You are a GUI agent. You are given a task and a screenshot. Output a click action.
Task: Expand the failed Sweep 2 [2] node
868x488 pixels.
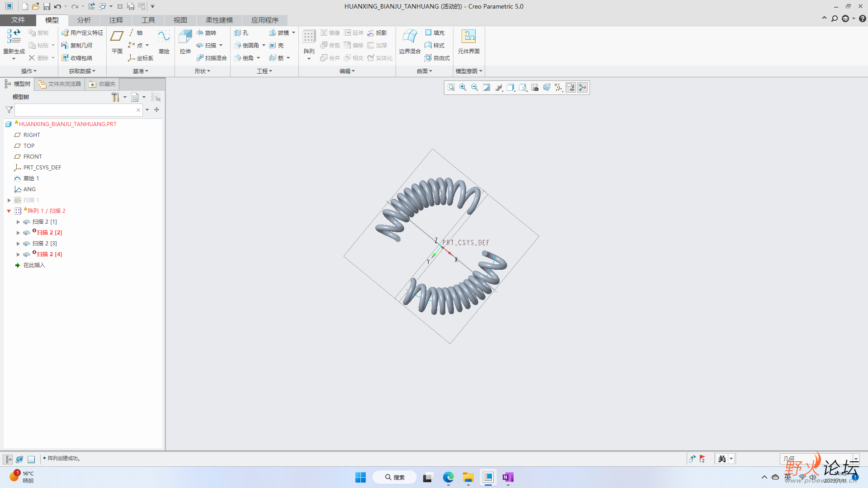pos(18,233)
